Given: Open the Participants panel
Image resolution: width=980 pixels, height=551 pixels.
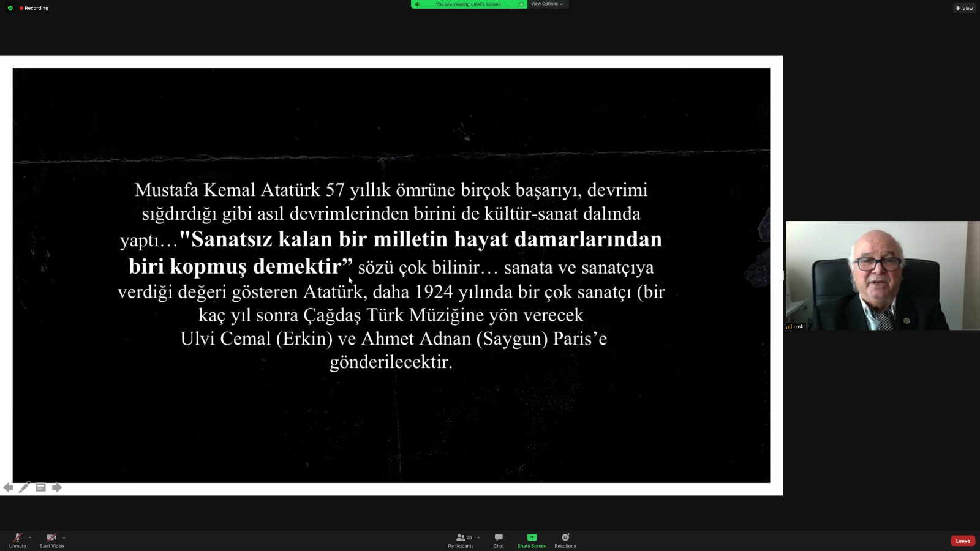Looking at the screenshot, I should coord(461,540).
